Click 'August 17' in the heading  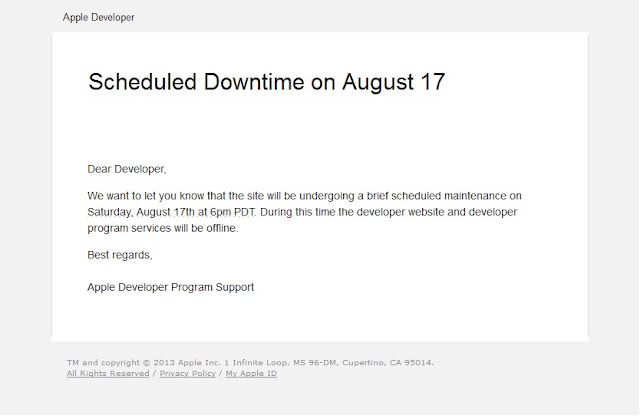tap(393, 82)
